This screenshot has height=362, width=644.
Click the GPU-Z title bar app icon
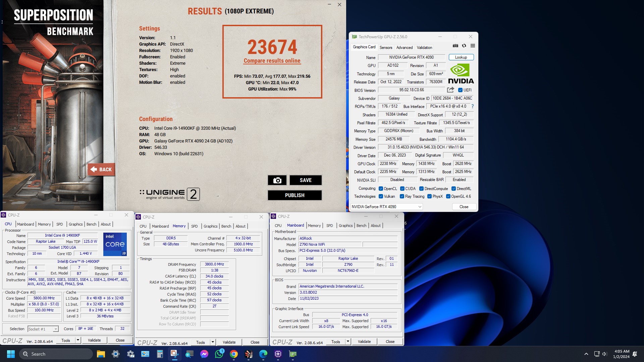click(x=354, y=37)
